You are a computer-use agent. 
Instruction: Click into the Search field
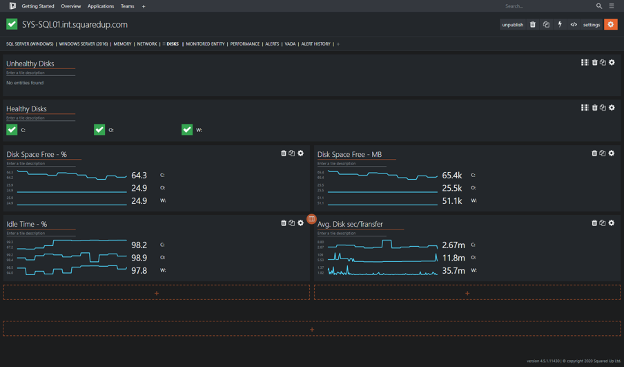coord(549,6)
